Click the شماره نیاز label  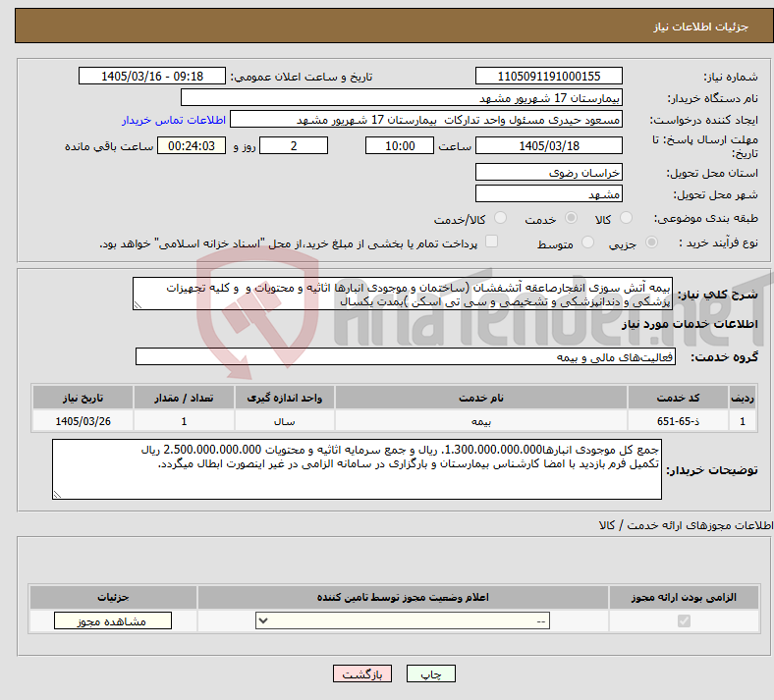click(731, 77)
